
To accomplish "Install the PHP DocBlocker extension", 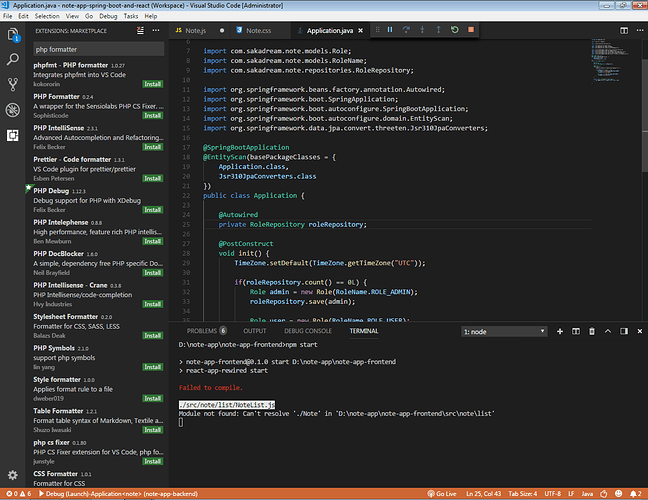I will (x=152, y=272).
